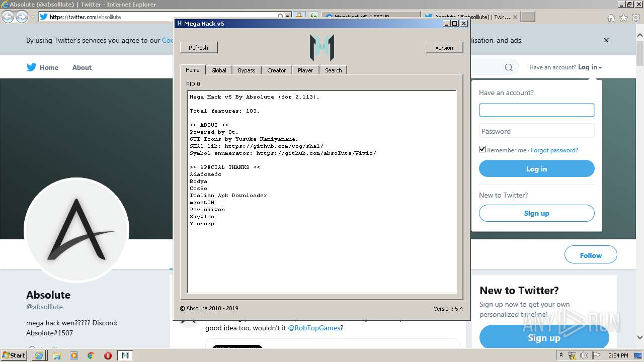The image size is (644, 362).
Task: Click Sign up in the login panel
Action: click(x=536, y=213)
